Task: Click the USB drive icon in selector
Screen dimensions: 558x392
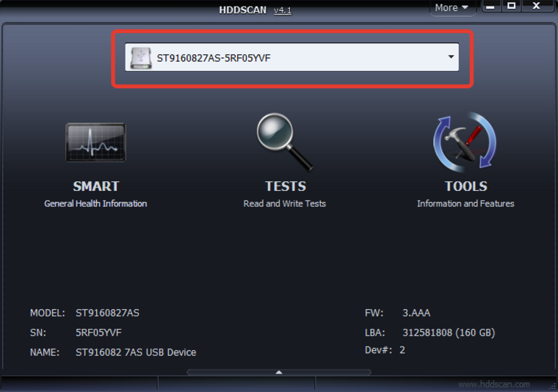Action: click(140, 58)
